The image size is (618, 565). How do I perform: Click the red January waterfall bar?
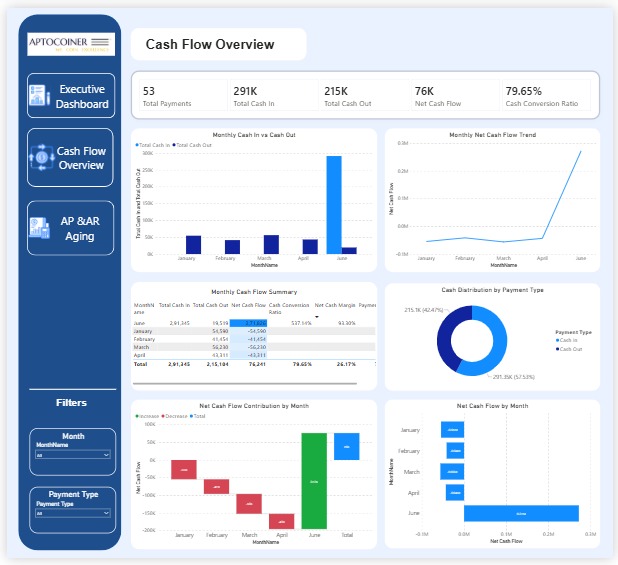[x=184, y=469]
